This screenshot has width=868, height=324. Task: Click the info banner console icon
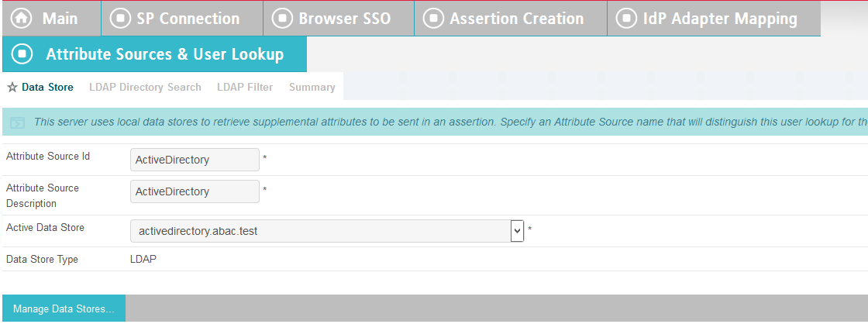[17, 122]
